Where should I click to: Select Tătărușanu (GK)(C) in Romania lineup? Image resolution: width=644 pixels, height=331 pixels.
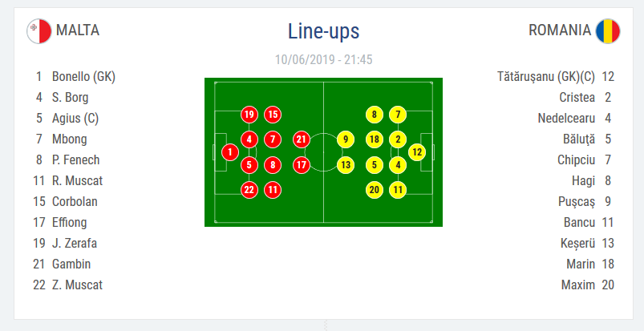546,77
